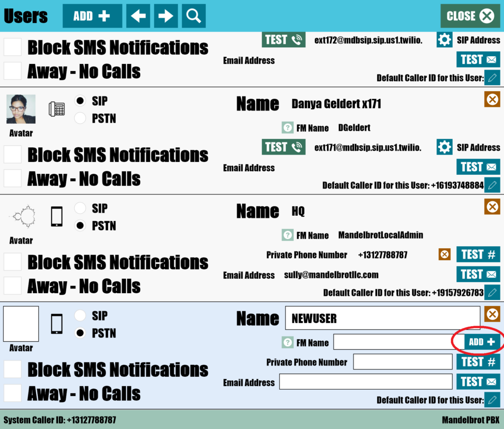Screen dimensions: 504x429
Task: Click the mobile phone icon for NEWUSER
Action: pyautogui.click(x=57, y=324)
